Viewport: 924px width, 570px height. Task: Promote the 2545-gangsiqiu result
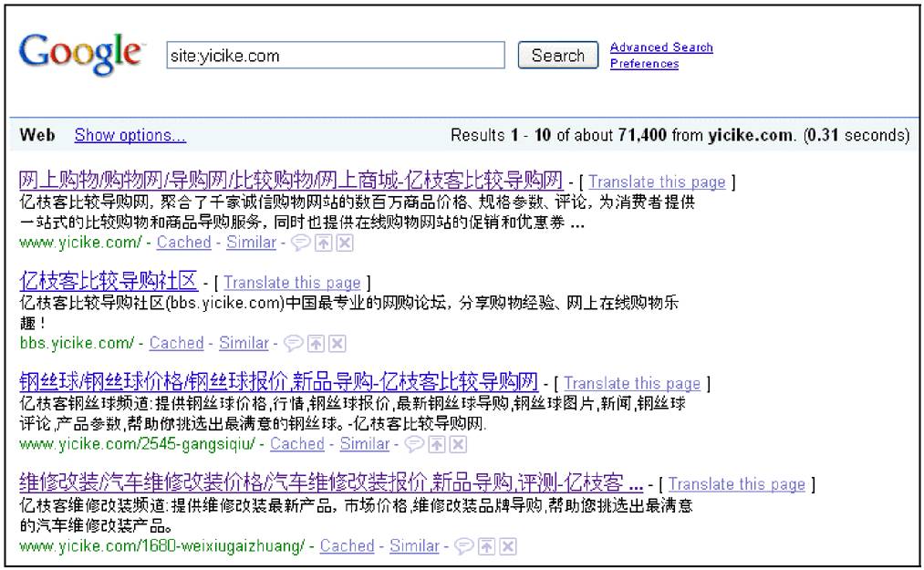(x=437, y=444)
